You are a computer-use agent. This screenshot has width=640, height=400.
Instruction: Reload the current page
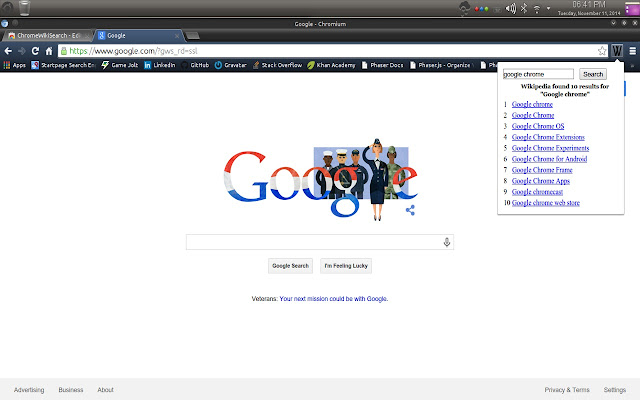(x=36, y=51)
